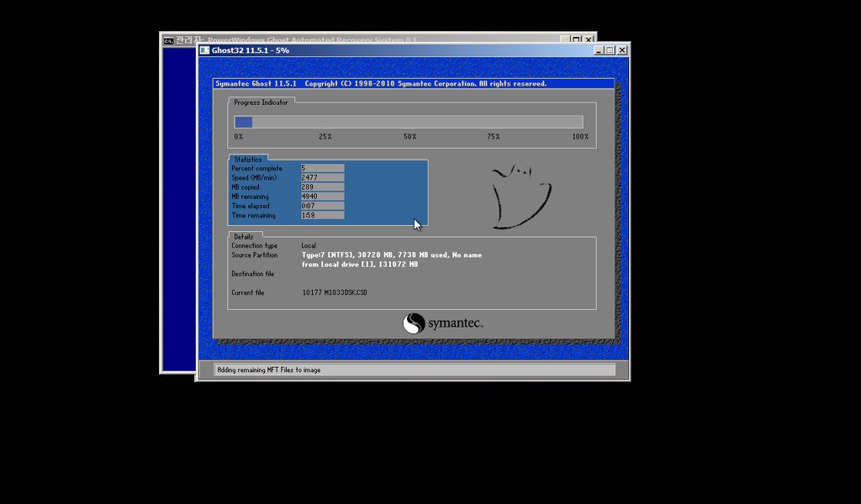Click the status bar MFT files message

269,370
